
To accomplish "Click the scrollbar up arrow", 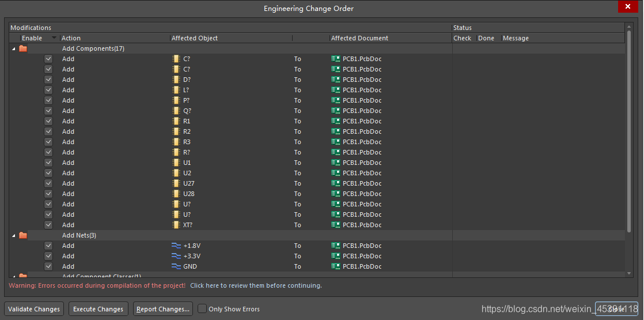I will coord(629,27).
